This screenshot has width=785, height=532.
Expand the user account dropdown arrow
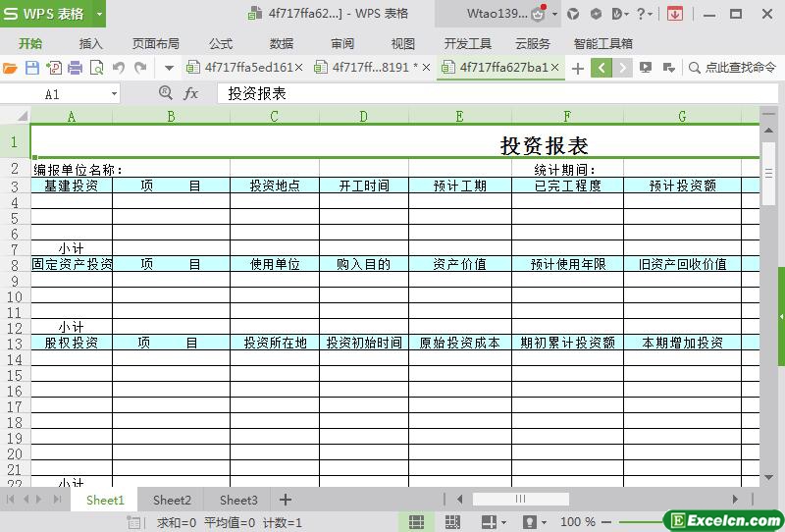[555, 14]
